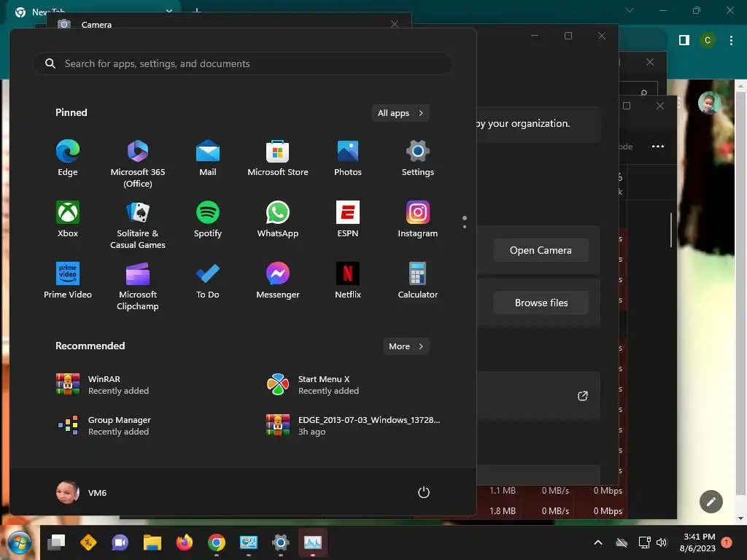747x560 pixels.
Task: Open Messenger from pinned apps
Action: (x=278, y=280)
